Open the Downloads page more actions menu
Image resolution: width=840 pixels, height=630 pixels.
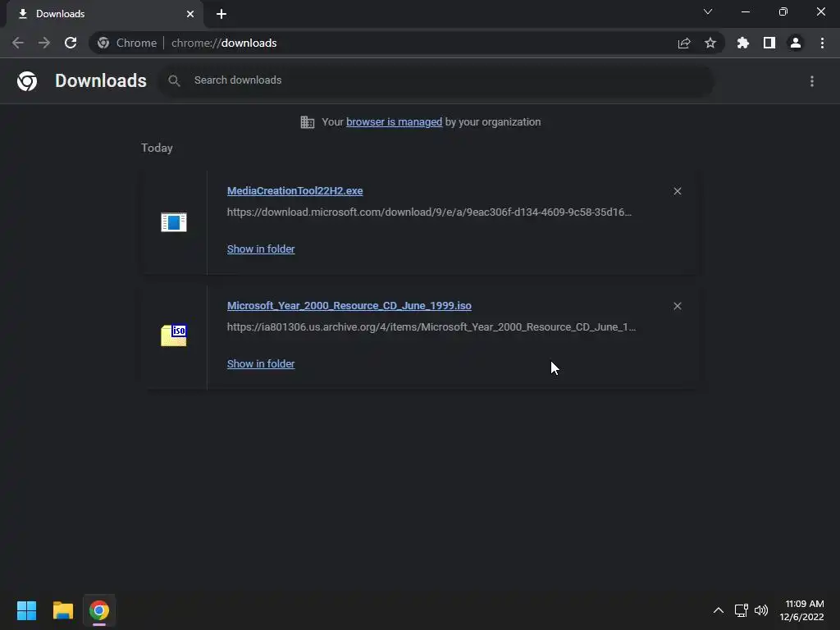[812, 81]
